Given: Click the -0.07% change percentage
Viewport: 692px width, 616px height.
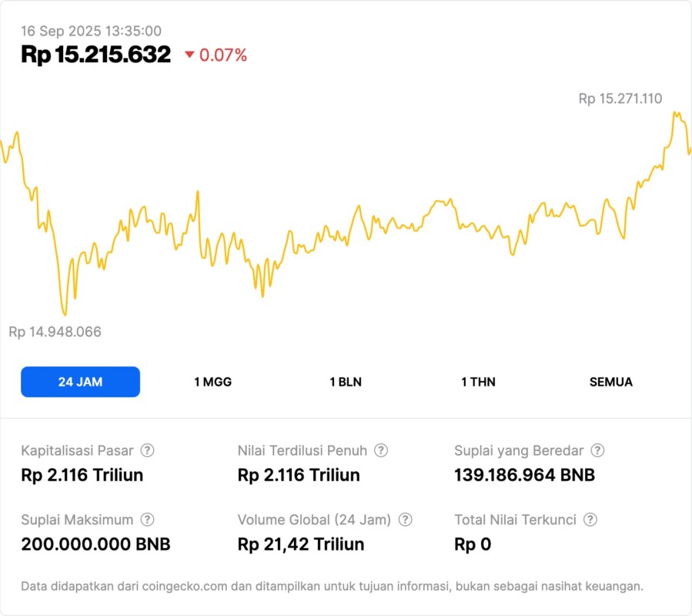Looking at the screenshot, I should pyautogui.click(x=223, y=55).
